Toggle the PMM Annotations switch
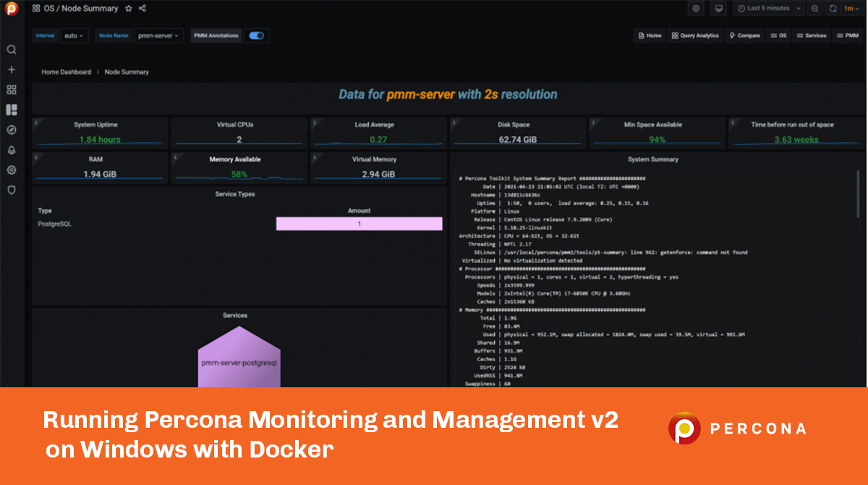 (256, 35)
